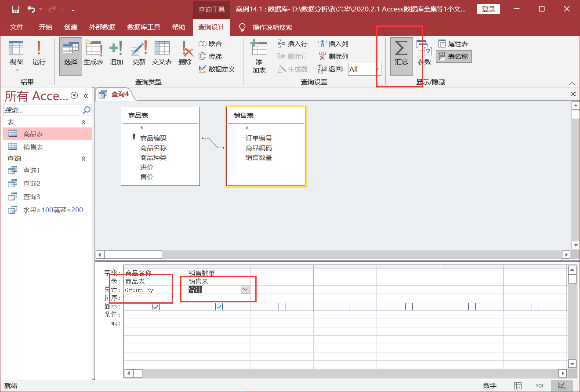Click 插入行 insert rows

pyautogui.click(x=293, y=44)
